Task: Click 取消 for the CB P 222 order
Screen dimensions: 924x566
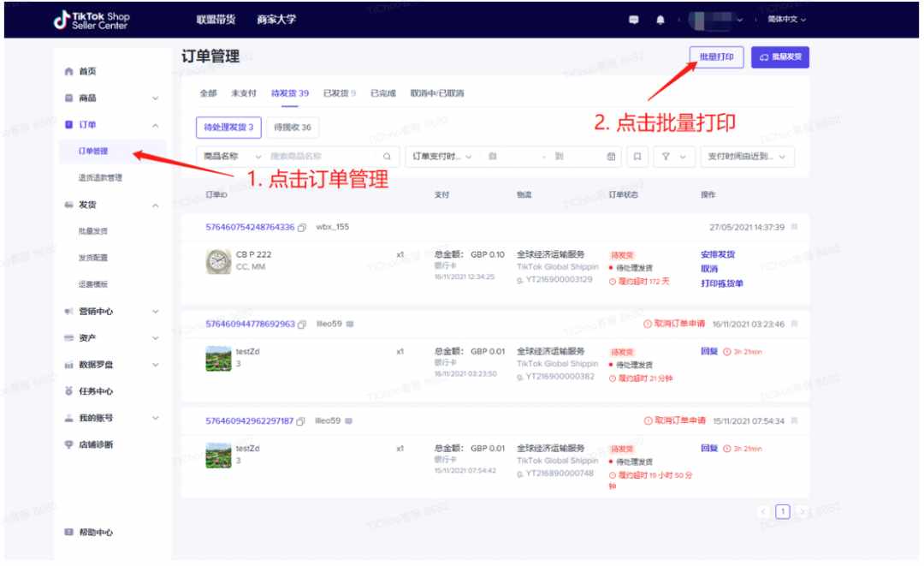Action: click(709, 269)
